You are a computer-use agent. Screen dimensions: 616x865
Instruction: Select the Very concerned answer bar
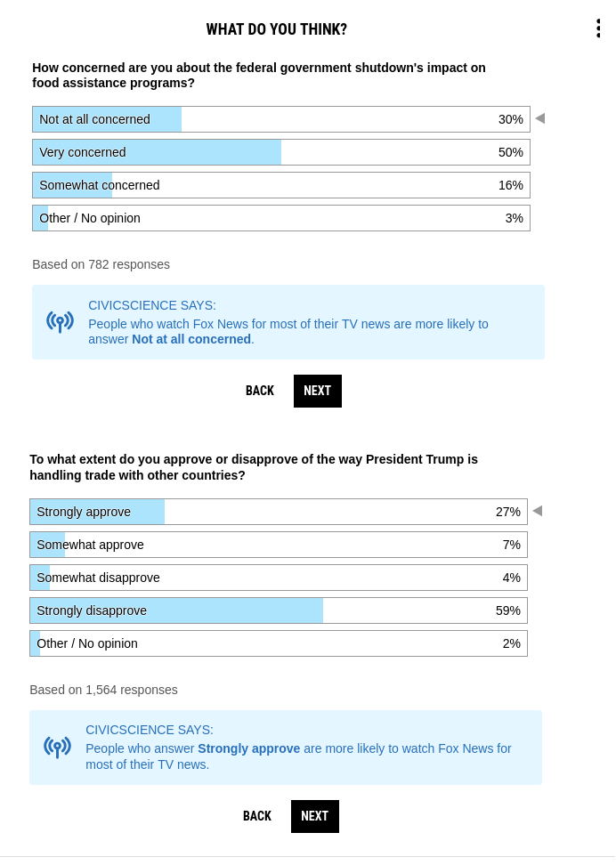tap(281, 152)
